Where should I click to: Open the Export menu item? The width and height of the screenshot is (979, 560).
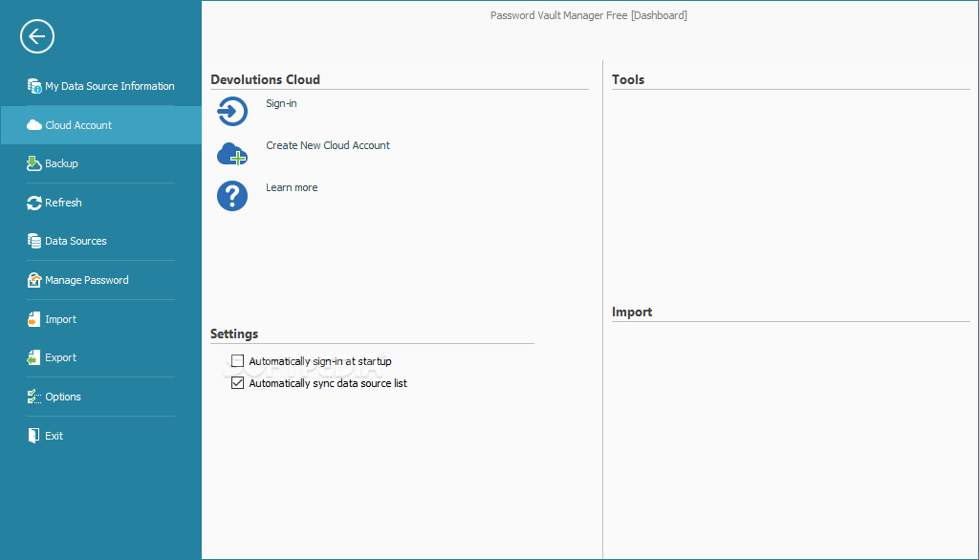101,357
